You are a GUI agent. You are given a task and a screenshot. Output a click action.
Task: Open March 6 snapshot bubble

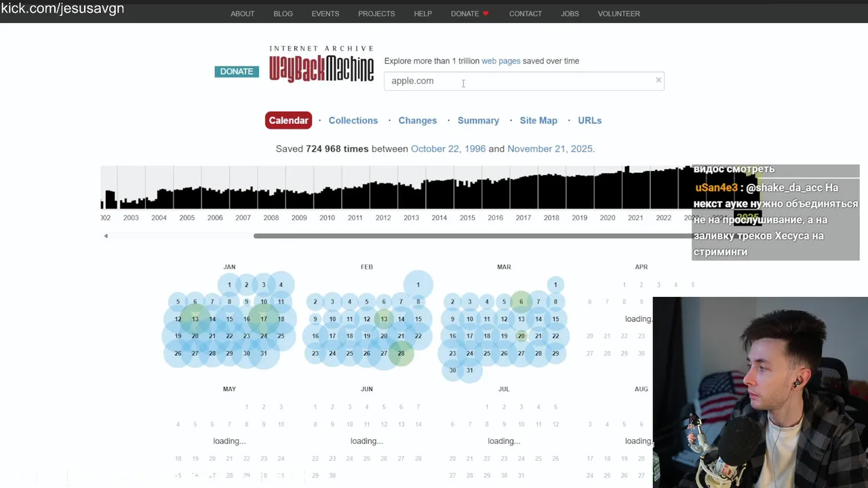521,302
